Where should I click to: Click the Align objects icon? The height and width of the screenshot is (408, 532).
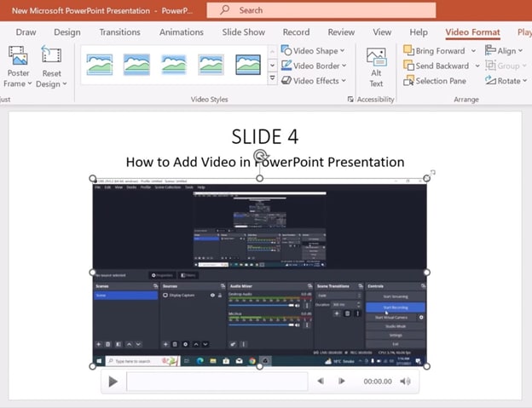(490, 50)
